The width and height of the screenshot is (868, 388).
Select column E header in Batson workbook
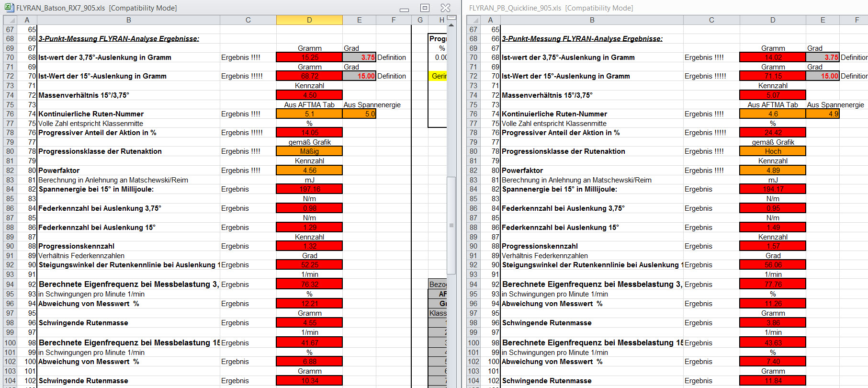pyautogui.click(x=359, y=20)
